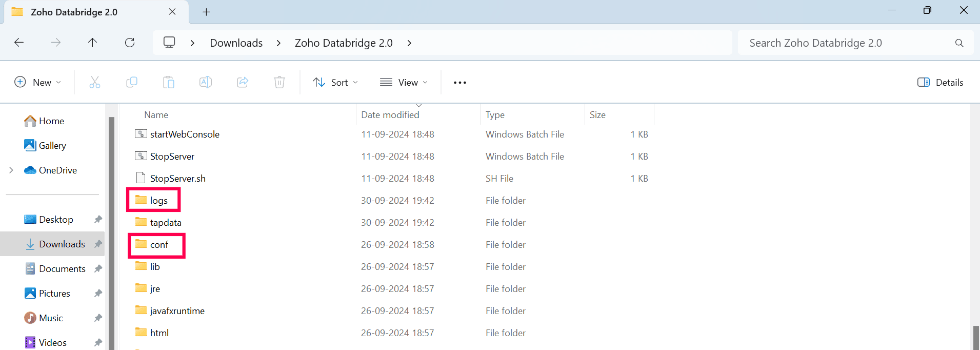Image resolution: width=980 pixels, height=350 pixels.
Task: Click the Copy icon in toolbar
Action: click(x=132, y=82)
